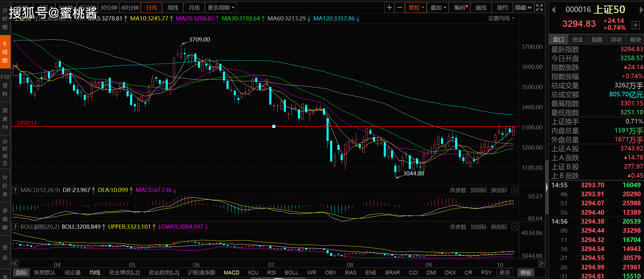Click 3044.88 low price marker
The image size is (644, 279).
coord(414,173)
